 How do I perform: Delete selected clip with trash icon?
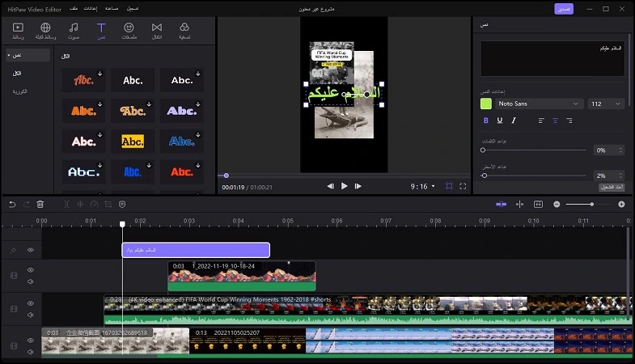[x=40, y=205]
